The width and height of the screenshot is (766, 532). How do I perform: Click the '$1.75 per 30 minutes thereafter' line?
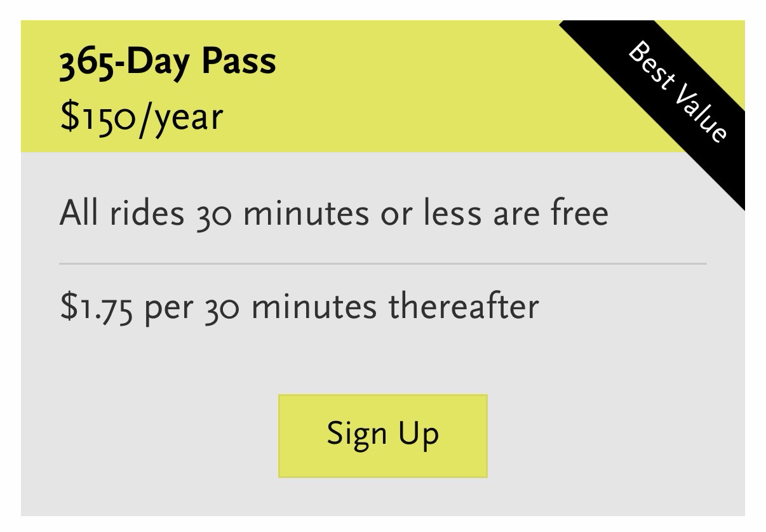pos(299,305)
